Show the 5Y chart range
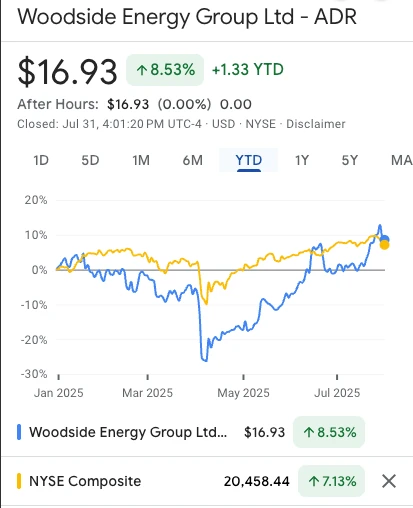 click(x=350, y=160)
